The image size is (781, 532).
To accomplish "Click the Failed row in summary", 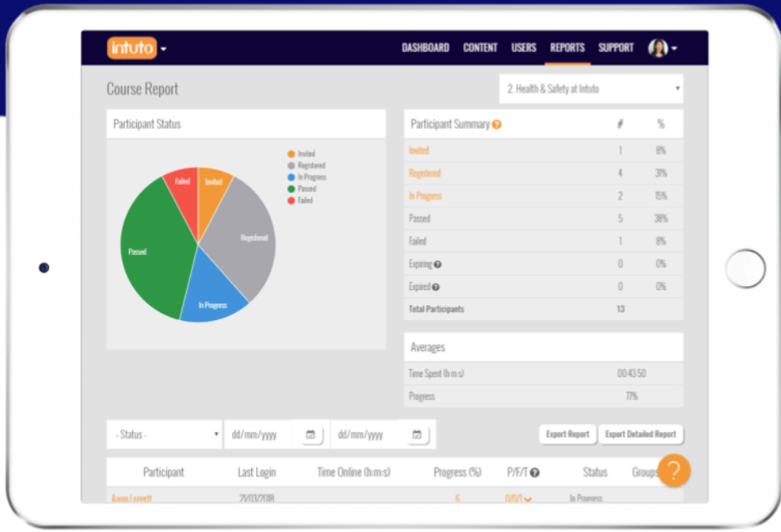I will click(544, 241).
